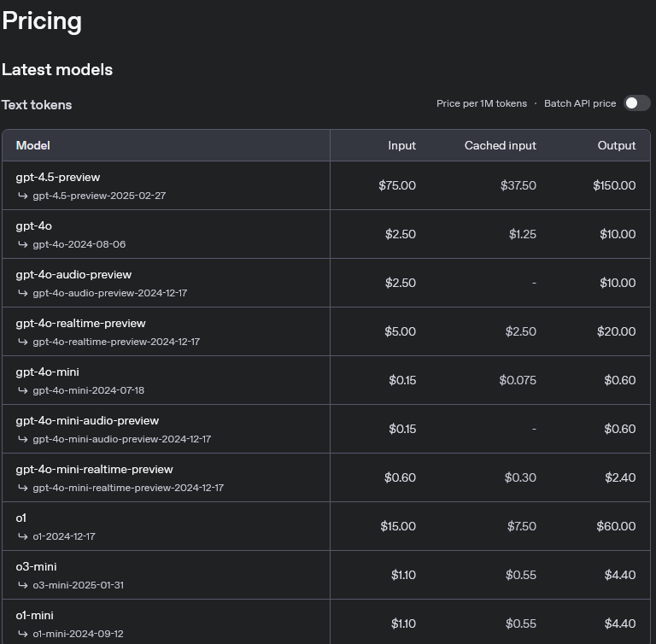
Task: Click the Pricing page heading
Action: tap(41, 21)
